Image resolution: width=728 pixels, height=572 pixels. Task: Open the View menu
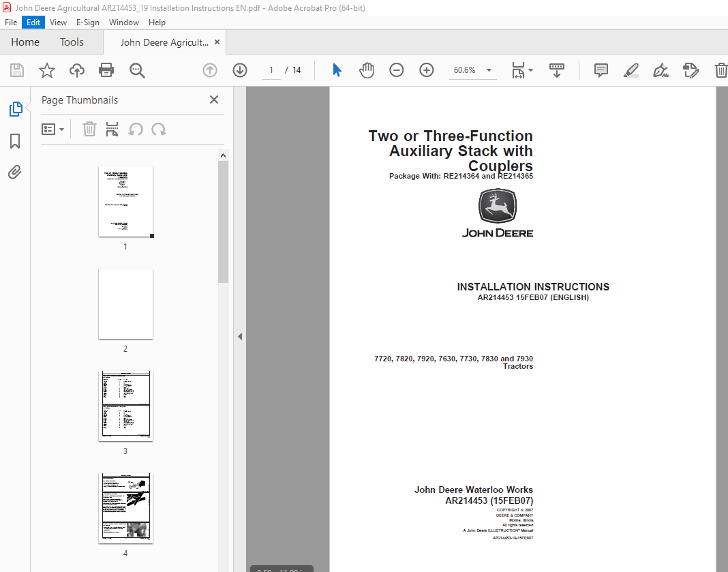tap(58, 22)
